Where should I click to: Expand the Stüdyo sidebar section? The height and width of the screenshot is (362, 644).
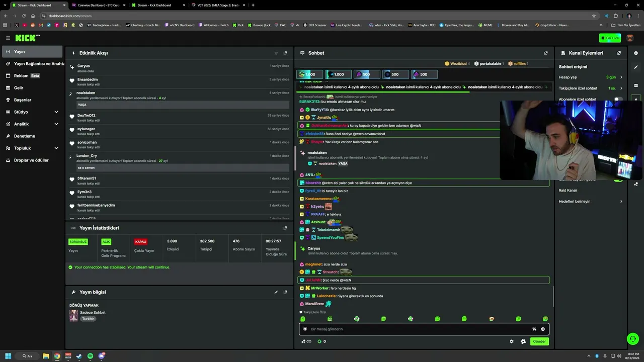pos(56,112)
